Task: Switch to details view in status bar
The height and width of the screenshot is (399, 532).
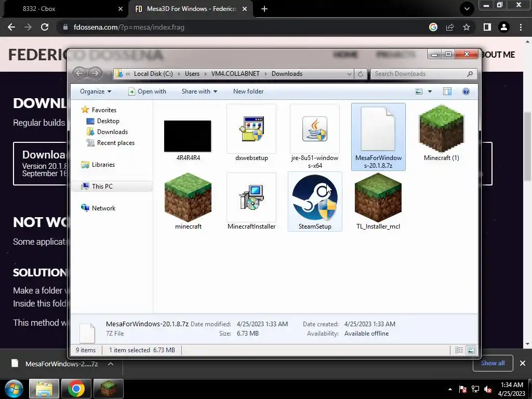Action: point(459,350)
